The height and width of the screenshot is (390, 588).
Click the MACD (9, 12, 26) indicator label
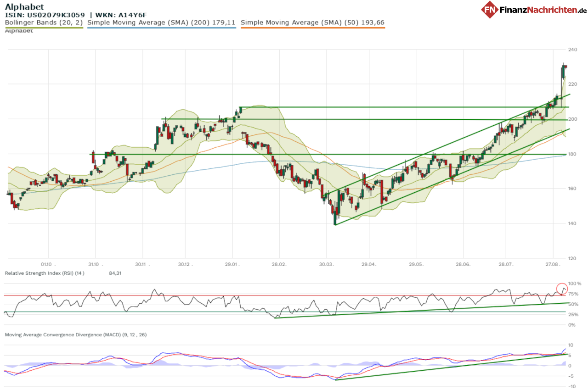pos(76,335)
